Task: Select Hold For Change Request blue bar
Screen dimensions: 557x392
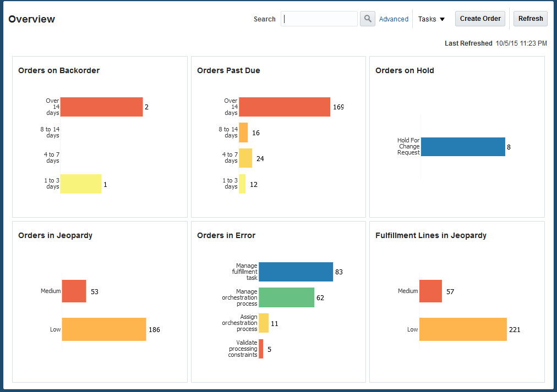Action: tap(463, 147)
